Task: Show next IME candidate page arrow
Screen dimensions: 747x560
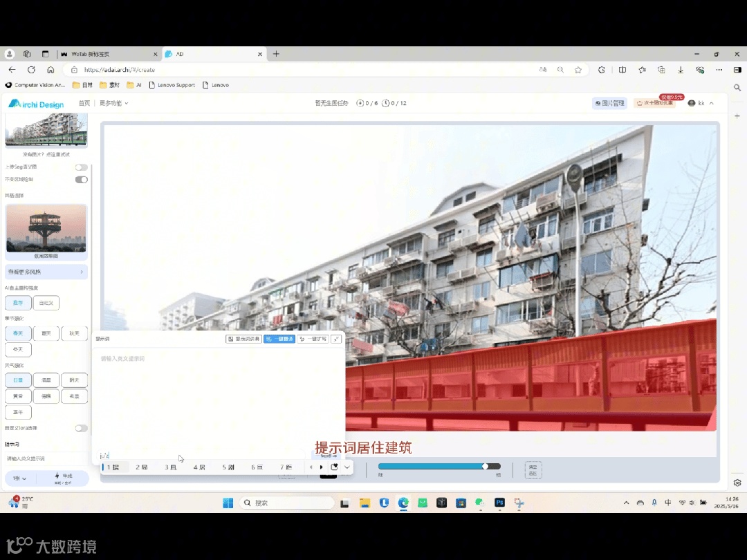Action: coord(321,467)
